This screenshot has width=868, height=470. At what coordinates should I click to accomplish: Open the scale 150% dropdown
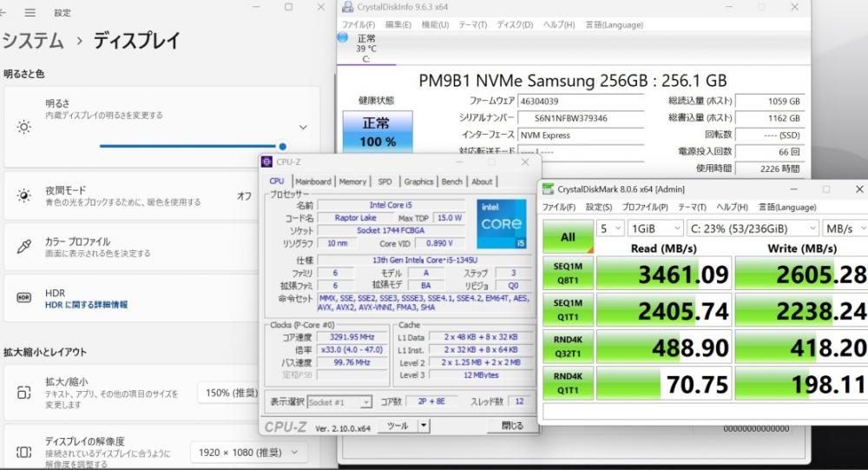coord(228,393)
